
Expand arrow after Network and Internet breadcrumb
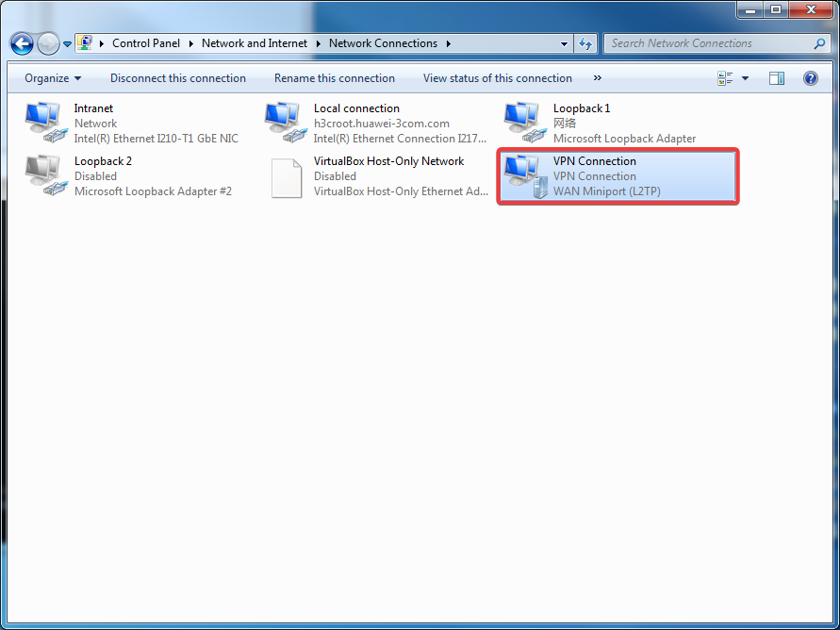pos(319,44)
